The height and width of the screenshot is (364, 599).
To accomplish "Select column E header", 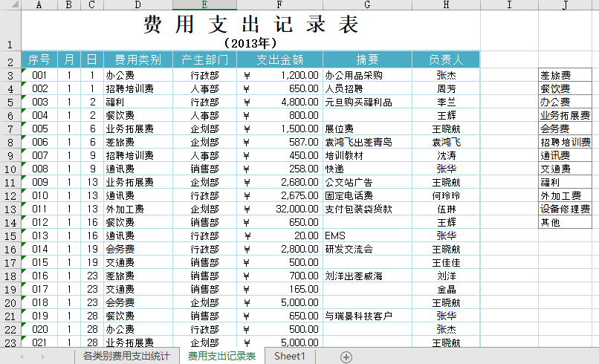I will (204, 5).
